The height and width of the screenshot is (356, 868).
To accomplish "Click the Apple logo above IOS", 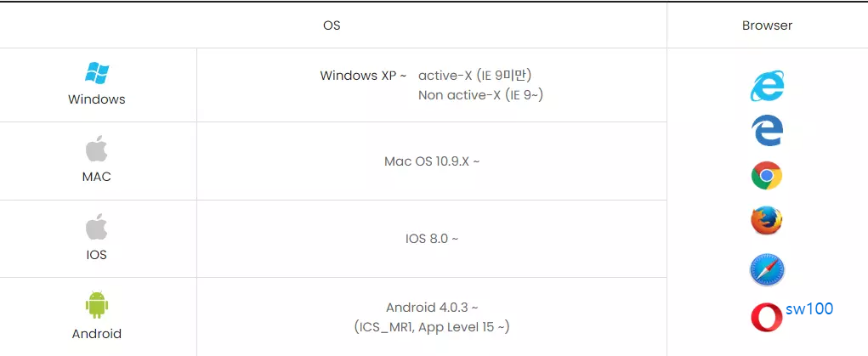I will [96, 227].
